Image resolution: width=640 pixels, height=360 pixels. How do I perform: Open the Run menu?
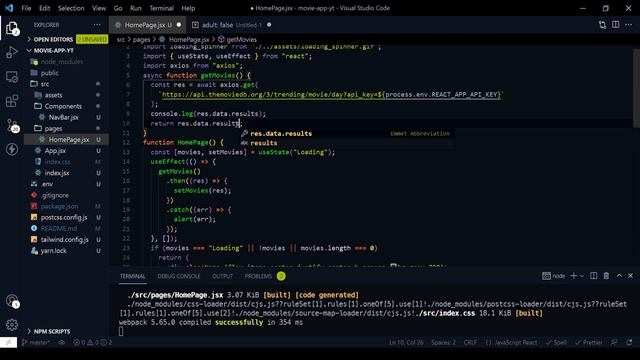136,8
